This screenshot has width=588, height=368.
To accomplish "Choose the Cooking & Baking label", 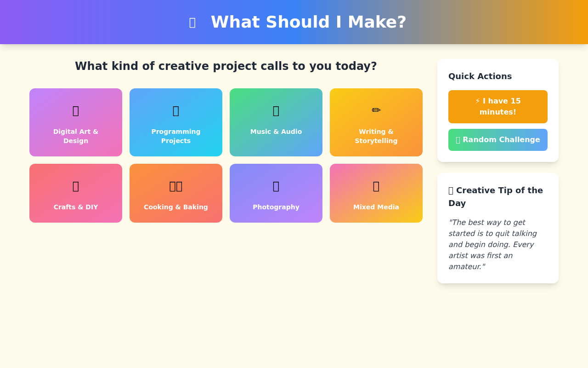I will pyautogui.click(x=176, y=207).
